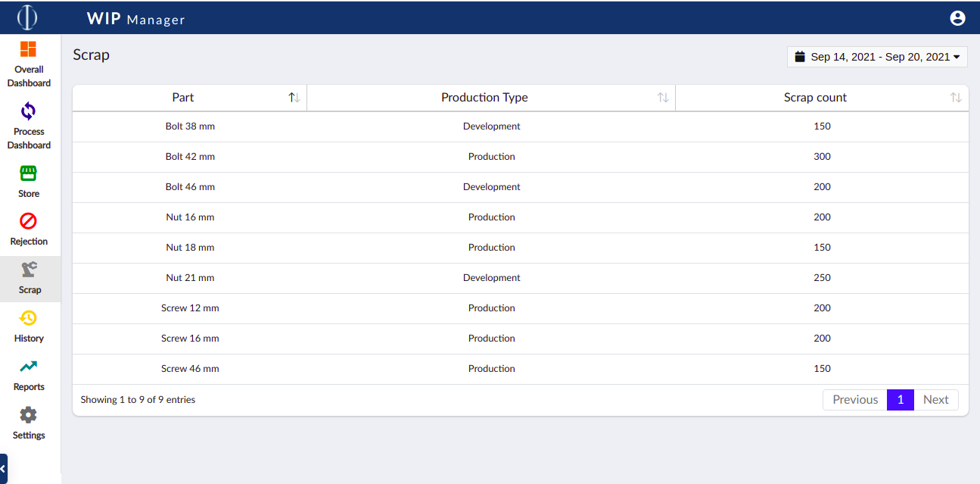Click the WIP Manager logo emblem
The image size is (980, 484).
[x=27, y=17]
